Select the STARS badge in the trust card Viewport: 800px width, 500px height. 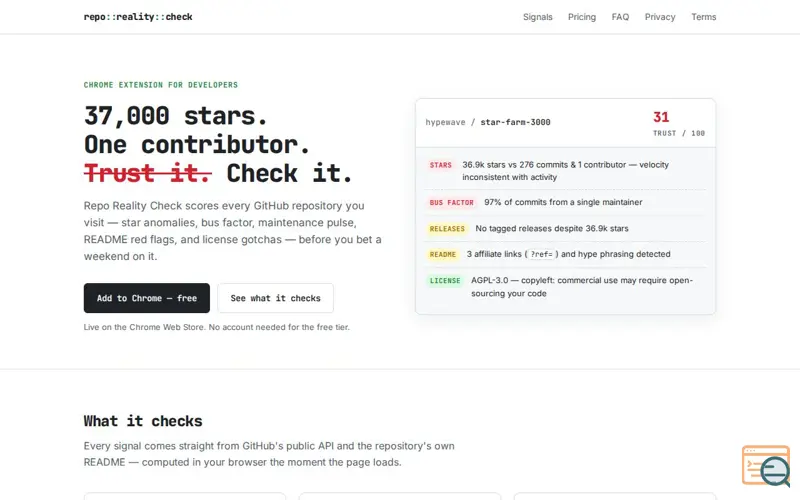tap(440, 165)
